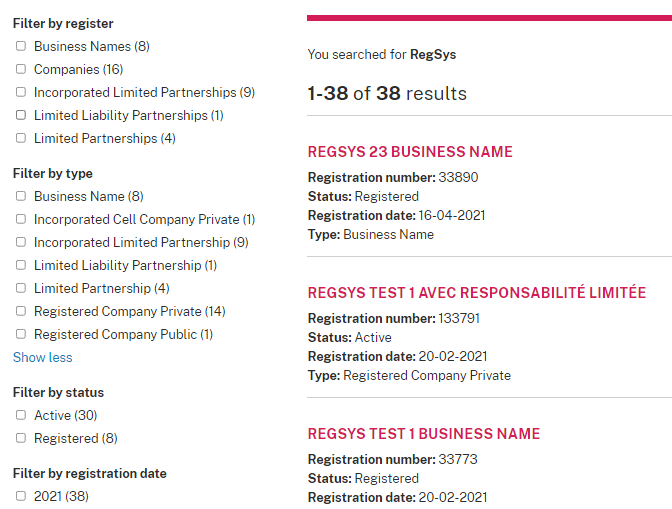The height and width of the screenshot is (509, 672).
Task: Open REGSYS 23 BUSINESS NAME result
Action: 410,152
